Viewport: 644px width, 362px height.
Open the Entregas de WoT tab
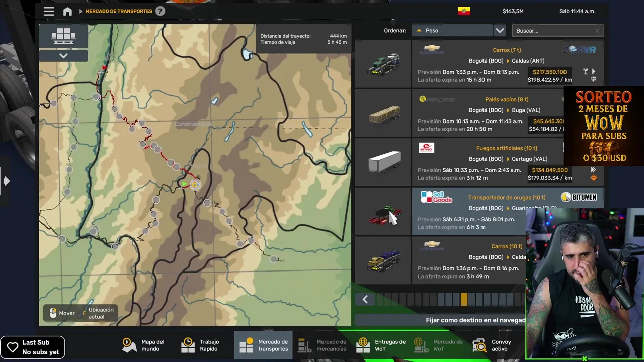tap(381, 345)
